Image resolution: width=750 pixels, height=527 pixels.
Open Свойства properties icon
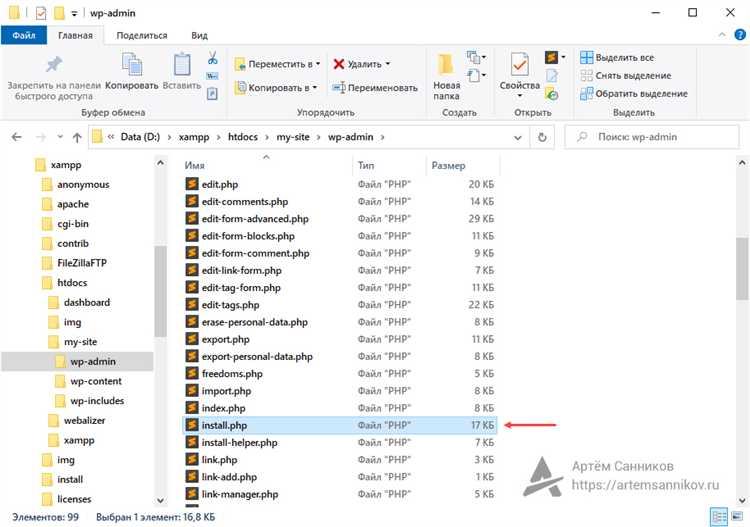[519, 65]
